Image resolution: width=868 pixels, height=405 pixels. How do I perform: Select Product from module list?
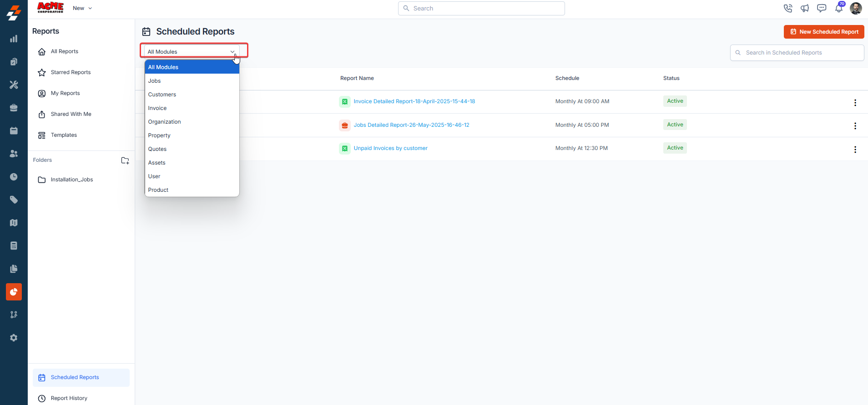coord(192,190)
